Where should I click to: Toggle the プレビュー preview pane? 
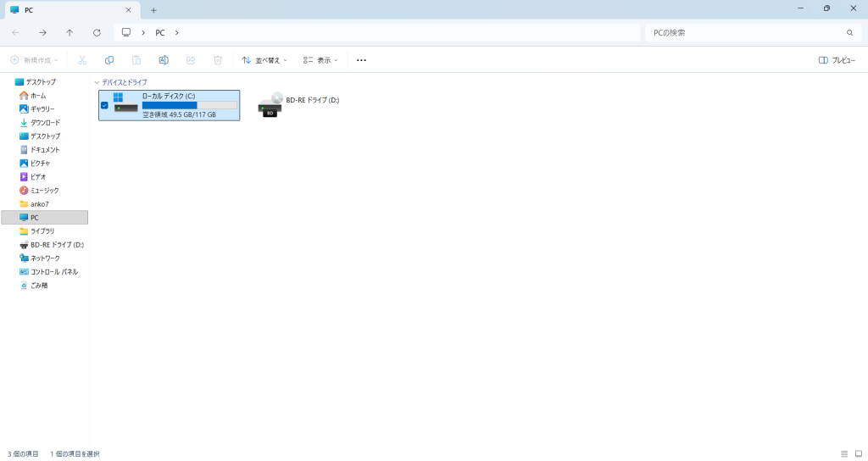[x=837, y=60]
